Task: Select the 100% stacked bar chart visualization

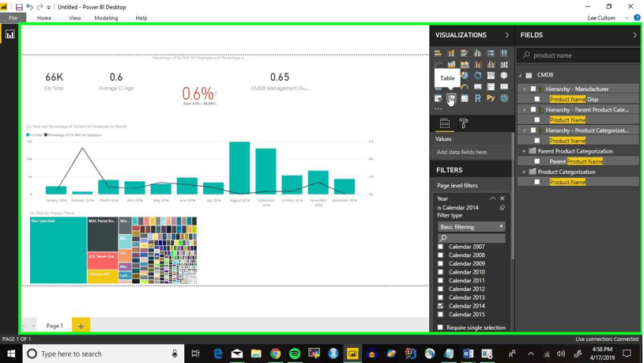Action: coord(491,53)
